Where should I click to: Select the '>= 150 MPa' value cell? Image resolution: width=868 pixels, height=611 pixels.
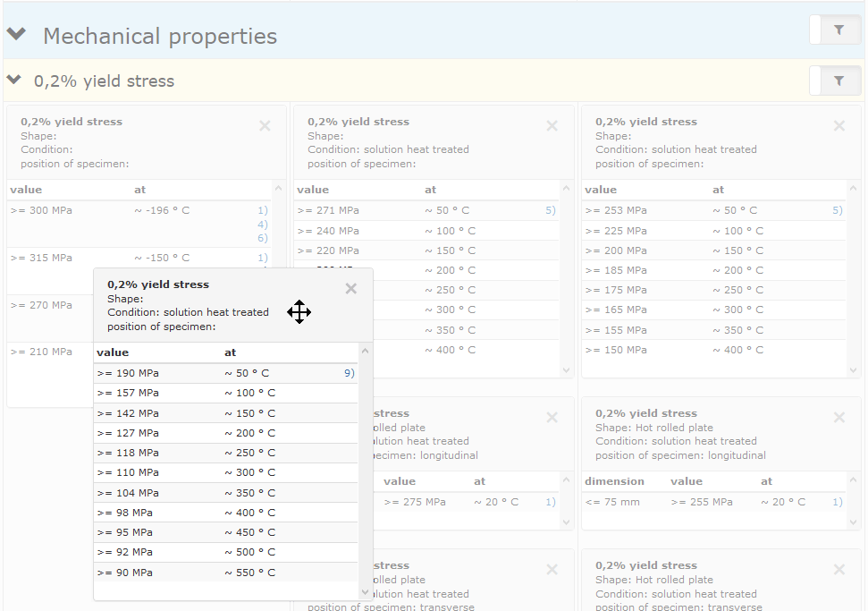point(616,350)
